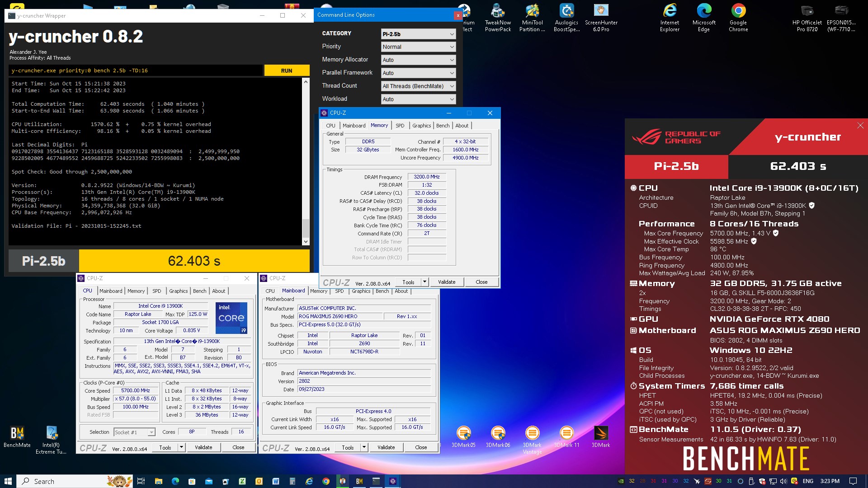The width and height of the screenshot is (868, 488).
Task: Open the Socket #1 selection dropdown in CPU-Z
Action: pos(134,432)
